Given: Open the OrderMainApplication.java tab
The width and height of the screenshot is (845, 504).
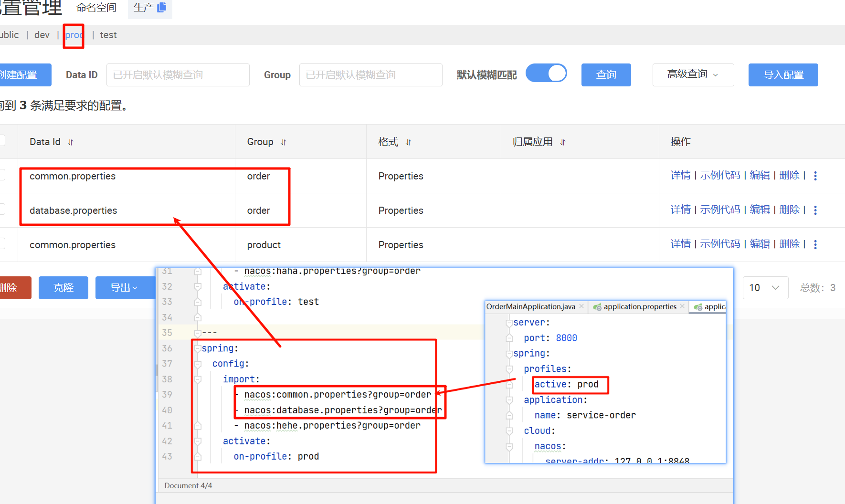Looking at the screenshot, I should click(530, 306).
